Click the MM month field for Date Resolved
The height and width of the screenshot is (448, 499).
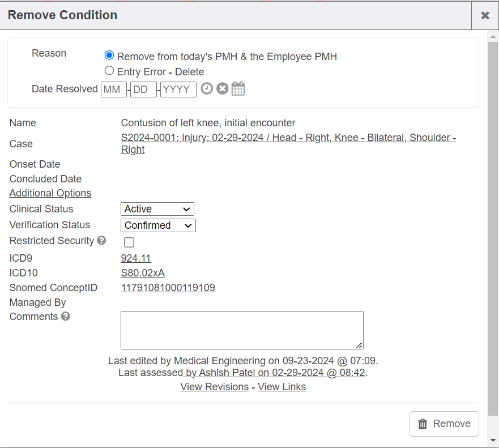114,89
